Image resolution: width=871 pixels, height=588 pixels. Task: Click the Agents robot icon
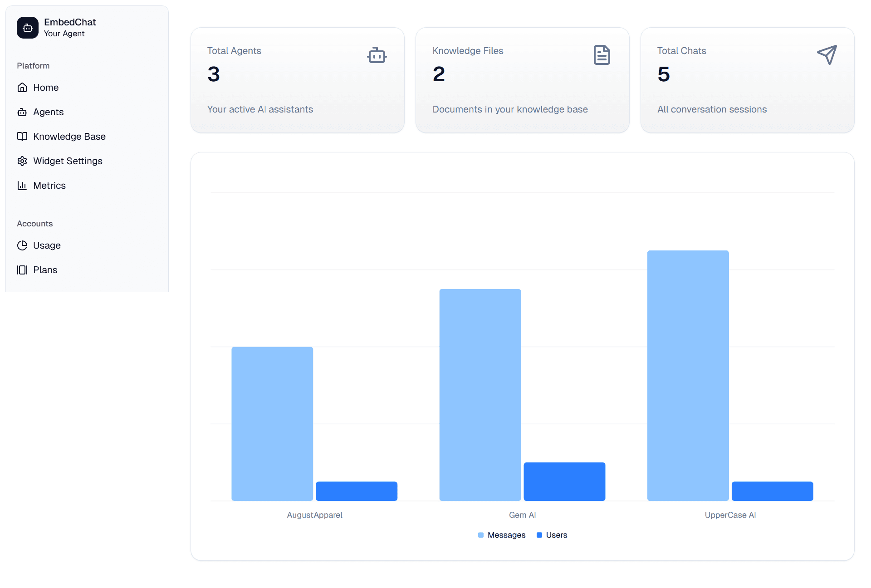[x=23, y=112]
